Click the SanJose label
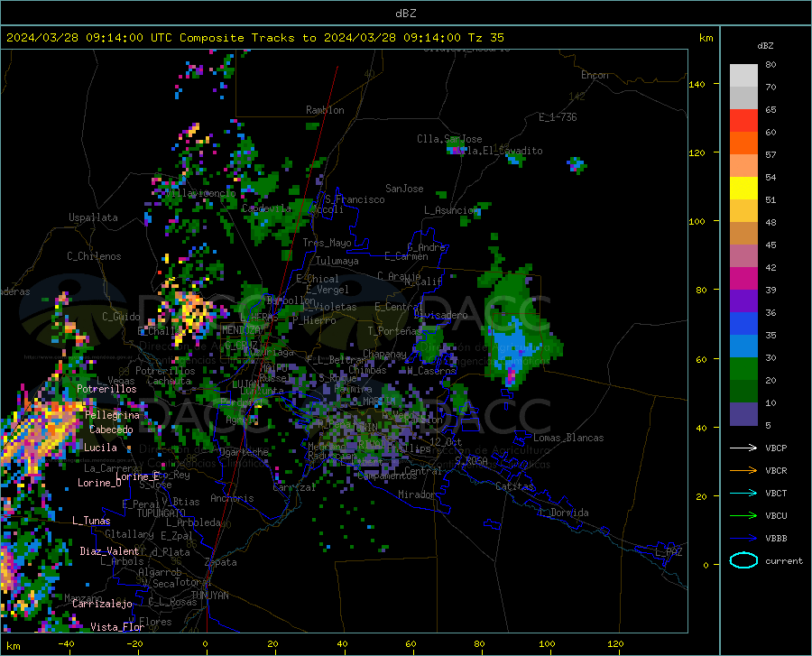The image size is (812, 656). [404, 189]
